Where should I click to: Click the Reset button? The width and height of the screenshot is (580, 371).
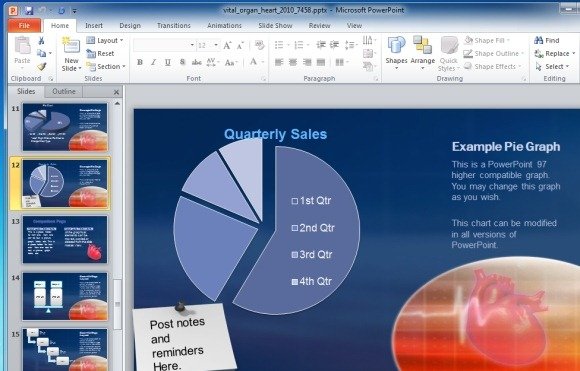(x=100, y=53)
